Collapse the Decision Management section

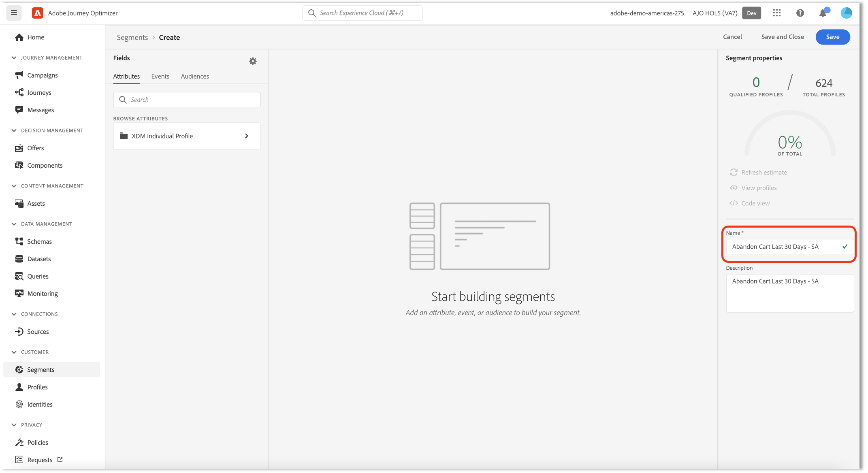tap(47, 131)
